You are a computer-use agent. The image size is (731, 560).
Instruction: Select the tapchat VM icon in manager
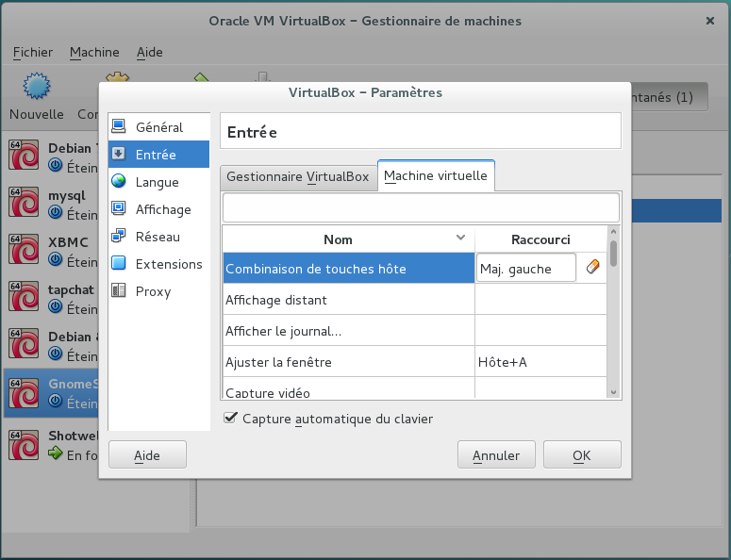click(24, 296)
